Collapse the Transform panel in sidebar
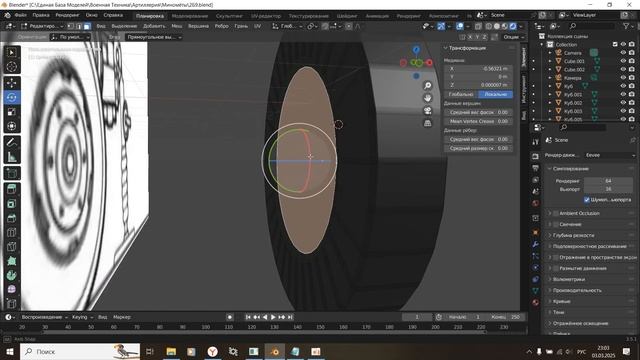This screenshot has width=640, height=360. click(446, 48)
